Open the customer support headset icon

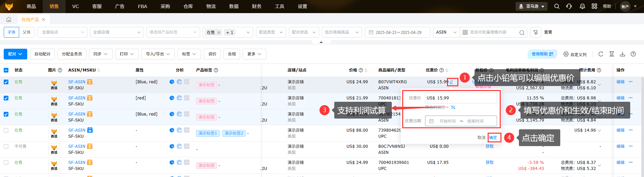pyautogui.click(x=569, y=6)
